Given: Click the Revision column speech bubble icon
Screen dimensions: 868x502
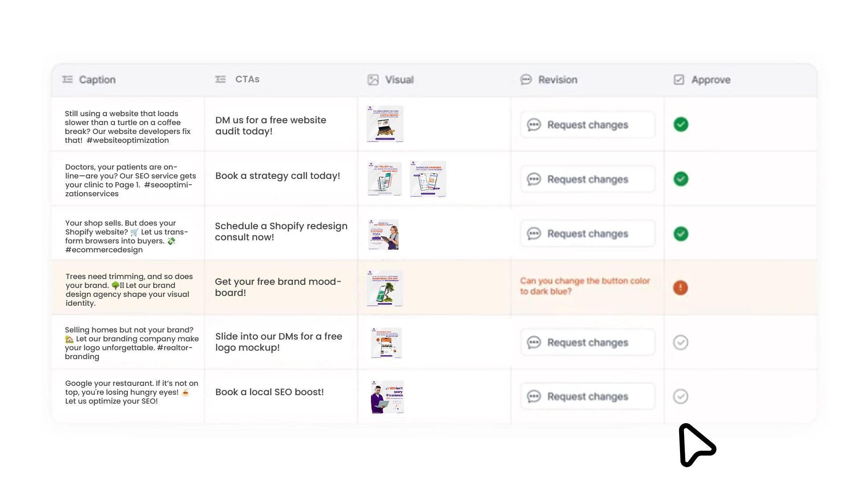Looking at the screenshot, I should pyautogui.click(x=526, y=80).
